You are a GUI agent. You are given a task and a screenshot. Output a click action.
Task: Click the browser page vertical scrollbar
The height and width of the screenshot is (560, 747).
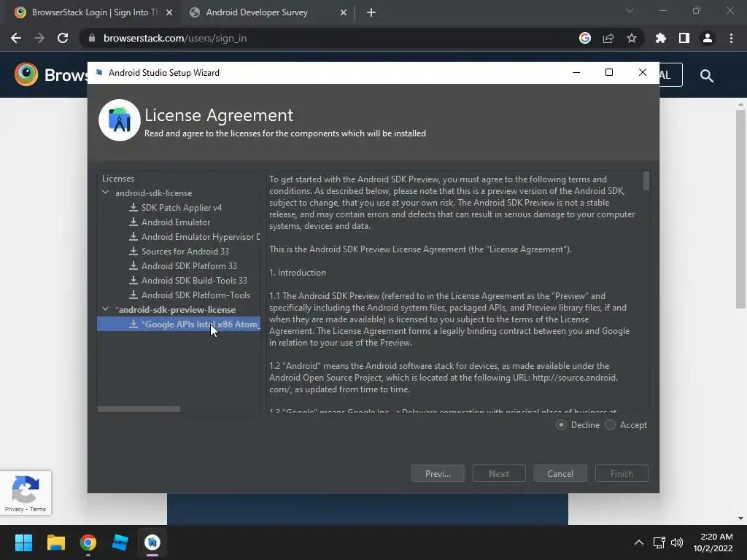740,209
